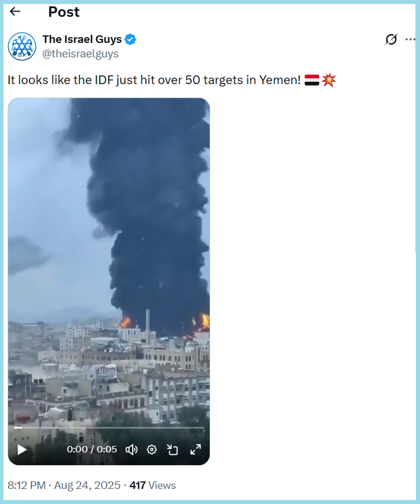Screen dimensions: 420x504
Task: Click the 8:12 PM · Aug 24, 2025 timestamp
Action: pos(64,485)
